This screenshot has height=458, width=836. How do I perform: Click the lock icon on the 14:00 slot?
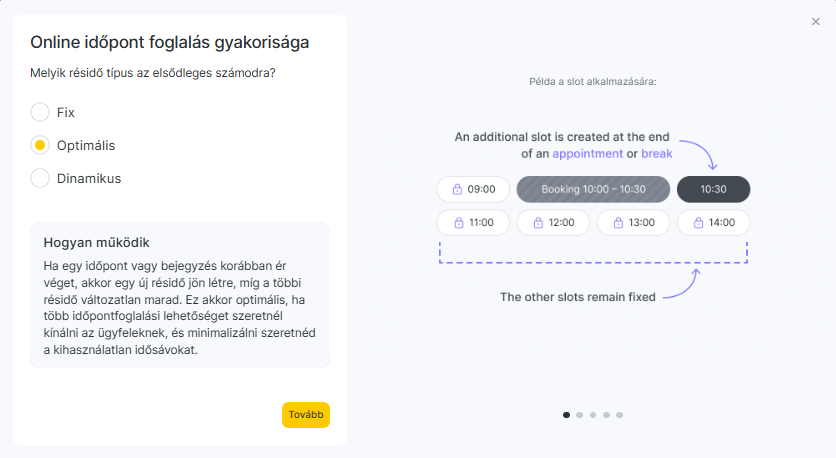pos(697,222)
